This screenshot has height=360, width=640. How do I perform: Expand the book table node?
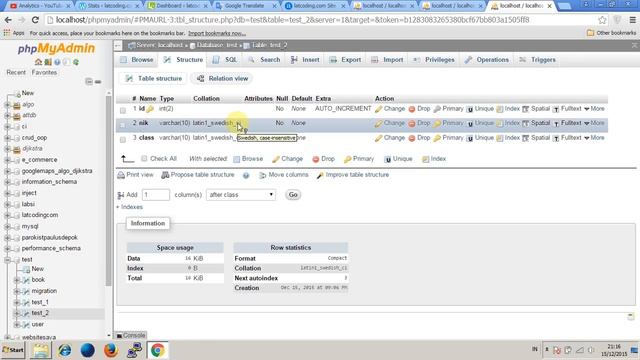[x=17, y=280]
